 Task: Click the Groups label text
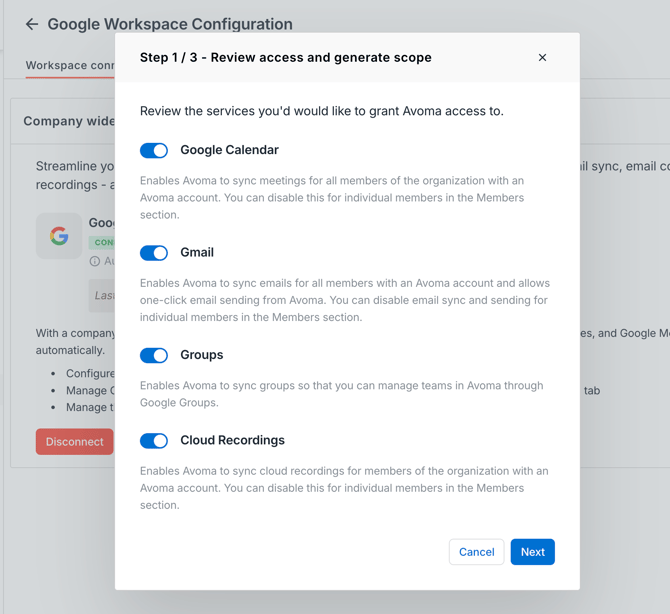202,355
